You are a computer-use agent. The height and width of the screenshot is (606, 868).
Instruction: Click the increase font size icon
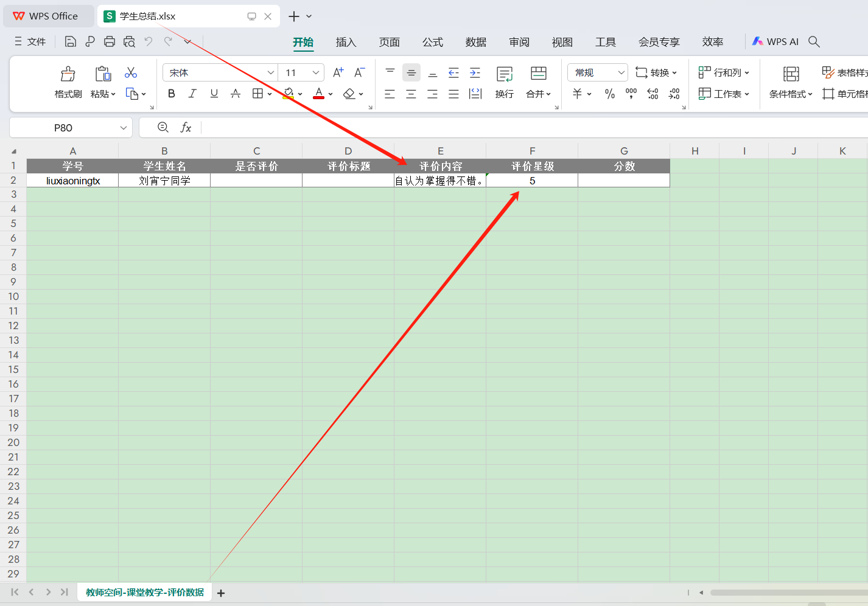pos(338,72)
